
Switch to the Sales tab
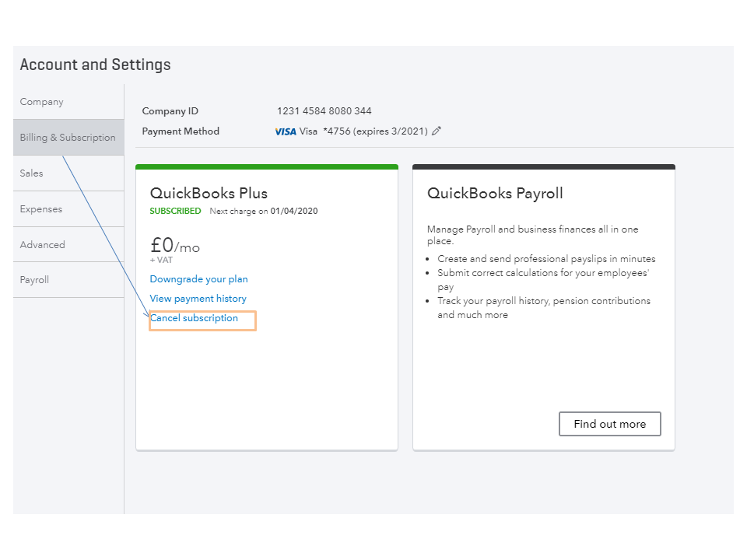(32, 173)
